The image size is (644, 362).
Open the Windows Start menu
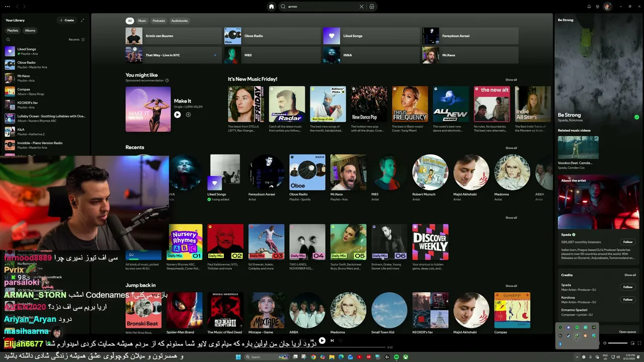(238, 357)
